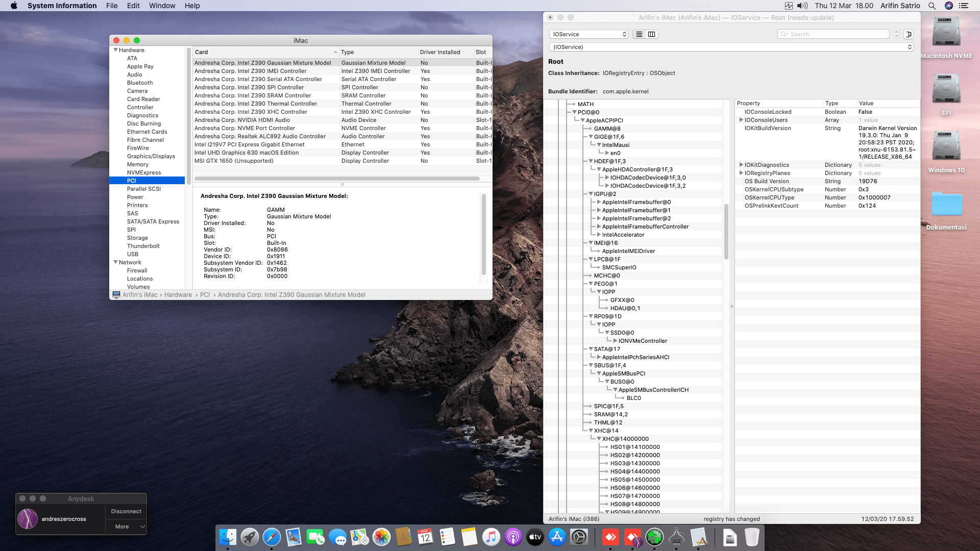Open the File menu

click(x=112, y=6)
